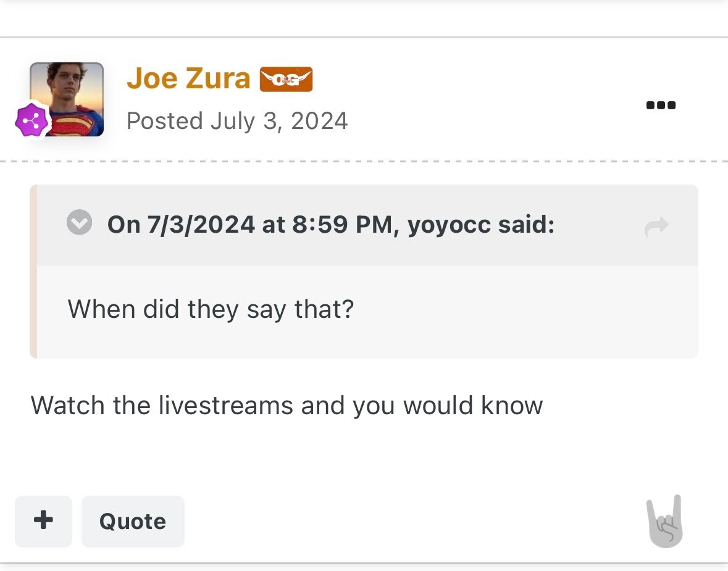This screenshot has height=571, width=728.
Task: Click the Quote button
Action: 133,521
